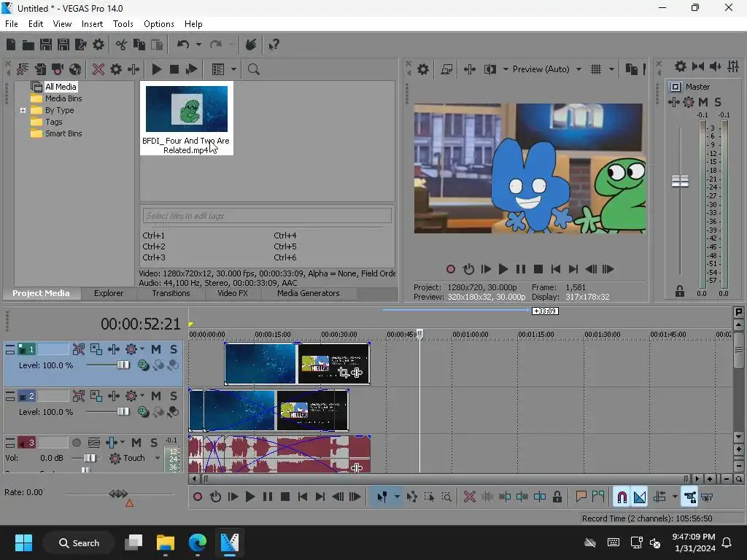Open Touch automation mode dropdown on track 3
The image size is (747, 560).
158,458
